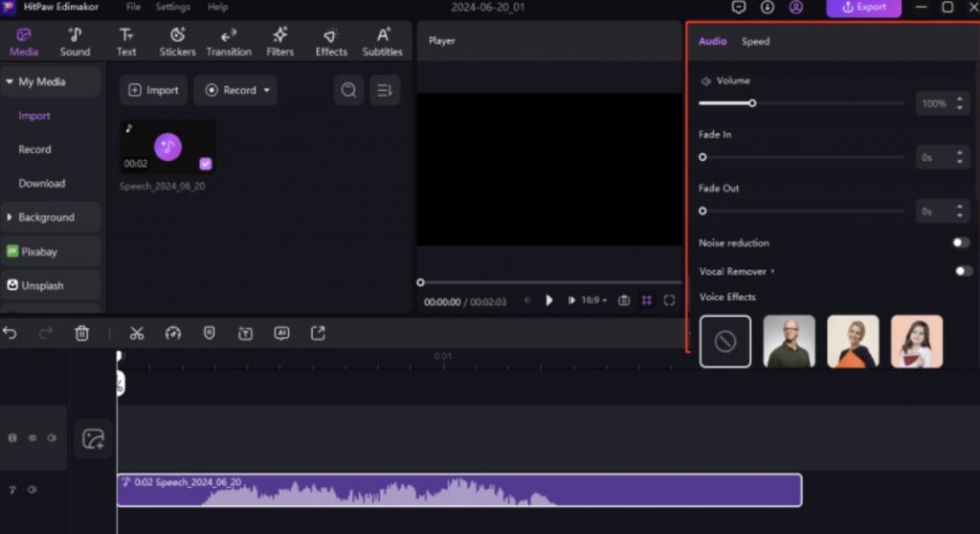This screenshot has width=980, height=534.
Task: Click the Volume slider handle
Action: [x=752, y=103]
